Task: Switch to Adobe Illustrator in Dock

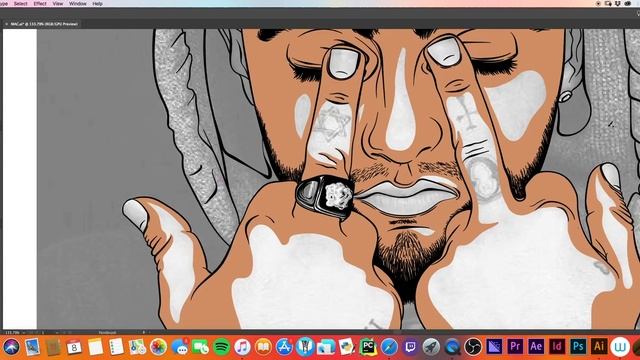Action: tap(599, 347)
